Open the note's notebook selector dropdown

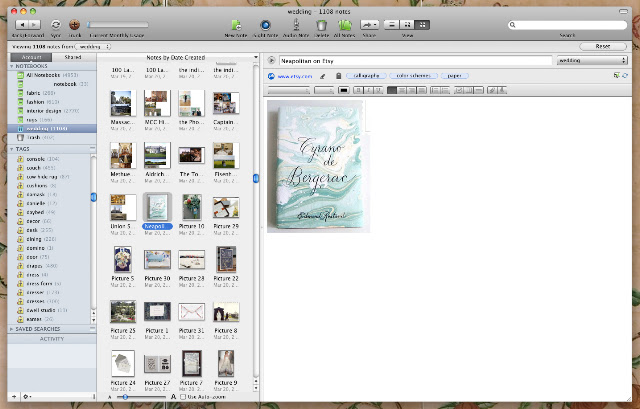tap(592, 60)
